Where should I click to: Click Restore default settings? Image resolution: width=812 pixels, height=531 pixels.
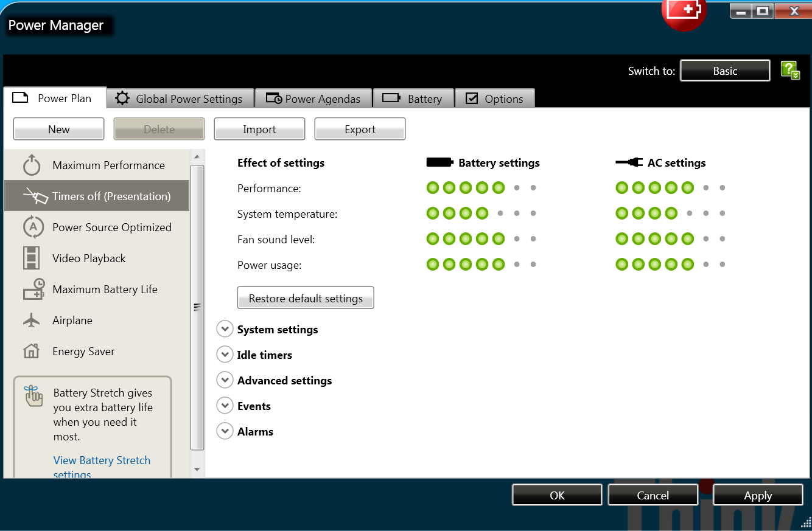pyautogui.click(x=306, y=298)
